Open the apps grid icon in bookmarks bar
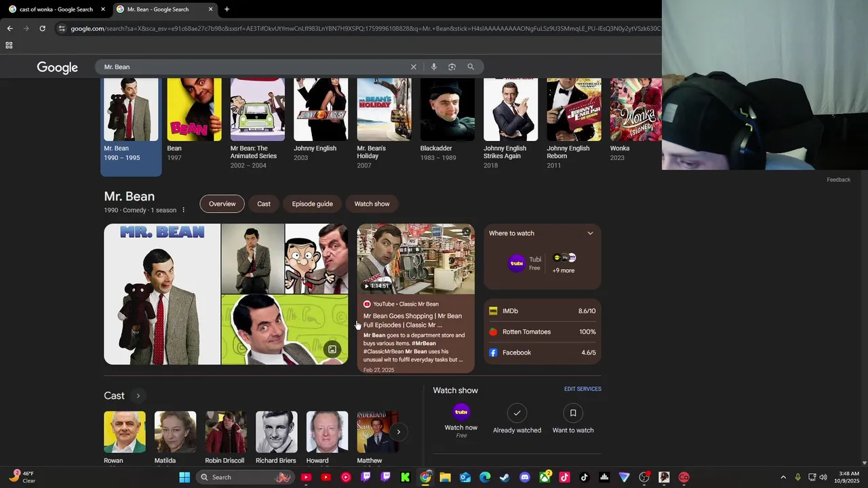 [x=9, y=45]
